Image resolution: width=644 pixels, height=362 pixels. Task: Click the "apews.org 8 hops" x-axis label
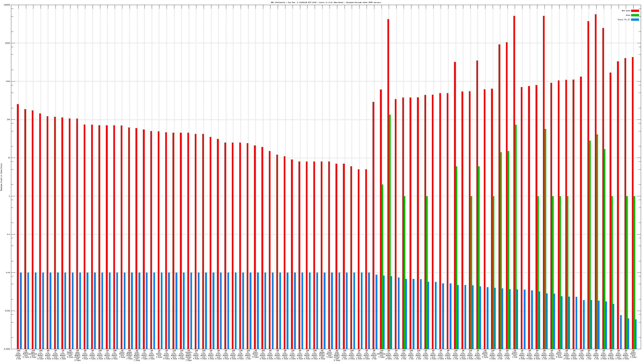[x=159, y=354]
